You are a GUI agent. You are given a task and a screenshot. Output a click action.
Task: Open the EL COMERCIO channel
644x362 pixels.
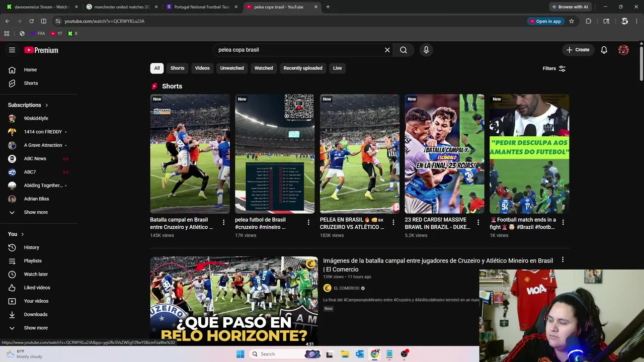[x=347, y=288]
